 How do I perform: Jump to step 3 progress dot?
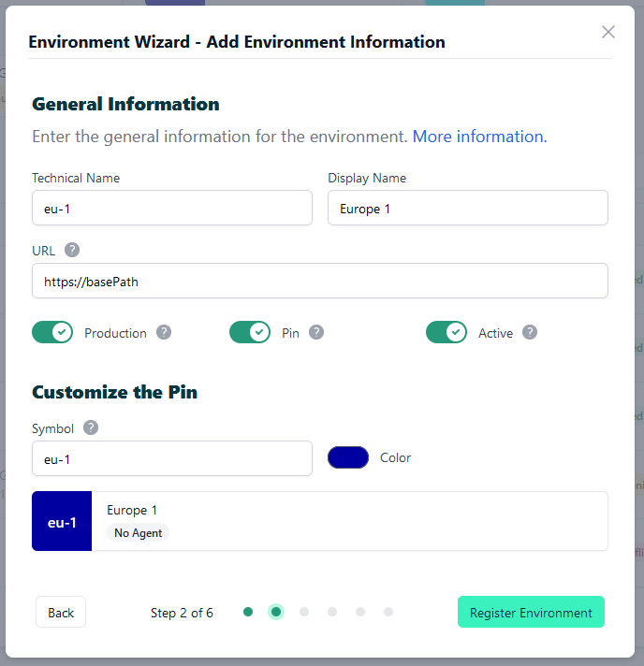tap(304, 612)
